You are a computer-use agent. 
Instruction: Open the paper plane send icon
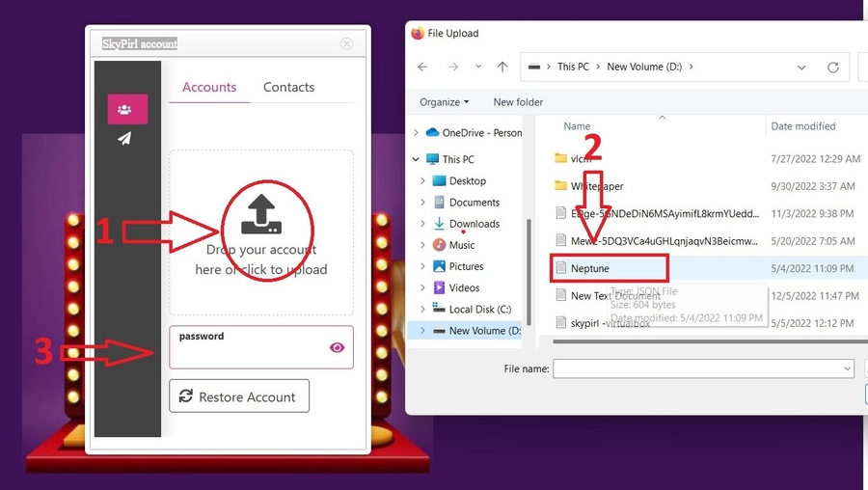124,139
